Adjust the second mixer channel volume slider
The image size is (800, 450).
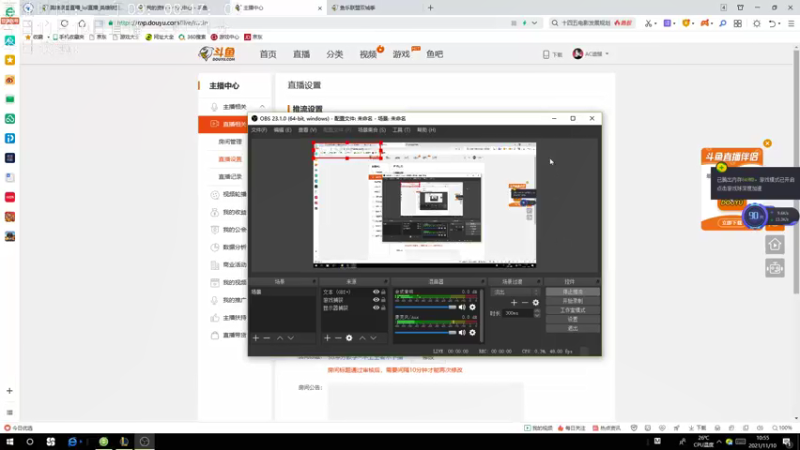click(426, 333)
